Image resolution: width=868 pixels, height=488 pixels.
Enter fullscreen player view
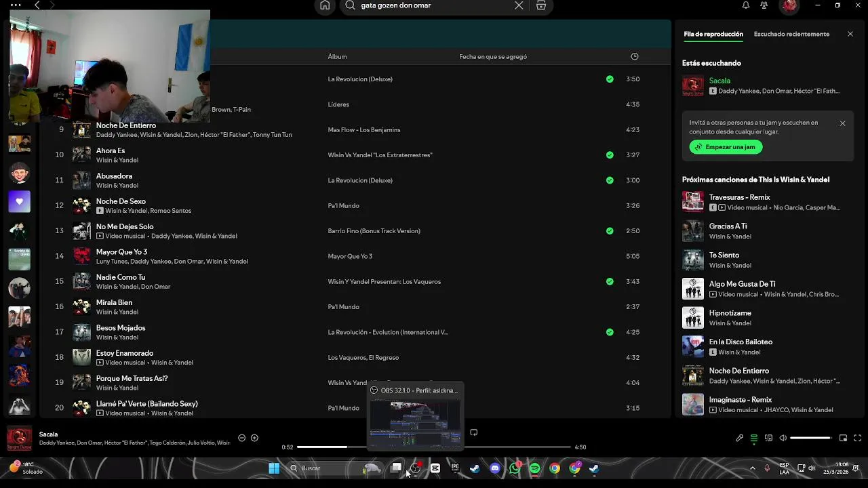pyautogui.click(x=857, y=438)
